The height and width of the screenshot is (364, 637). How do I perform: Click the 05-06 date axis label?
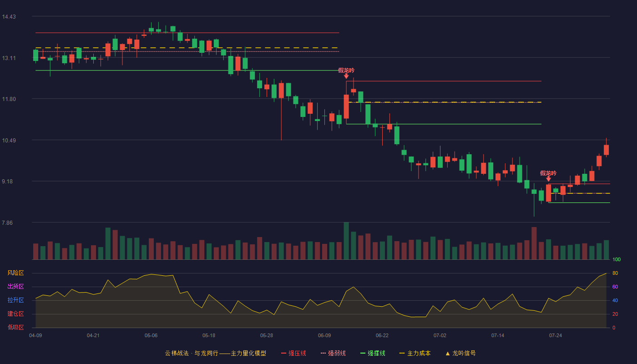pyautogui.click(x=151, y=335)
